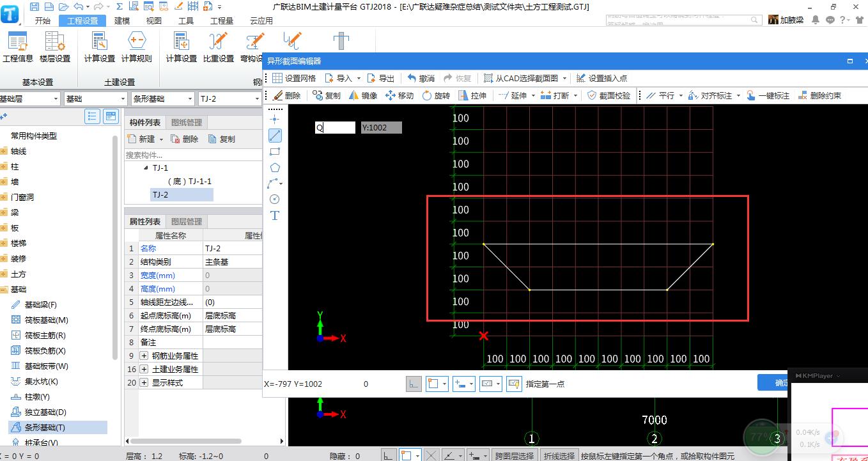Click 导出 export in the section editor

[381, 78]
